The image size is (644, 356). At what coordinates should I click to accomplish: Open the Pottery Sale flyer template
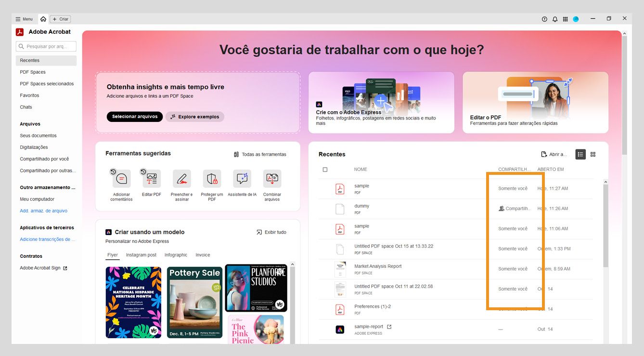coord(194,302)
